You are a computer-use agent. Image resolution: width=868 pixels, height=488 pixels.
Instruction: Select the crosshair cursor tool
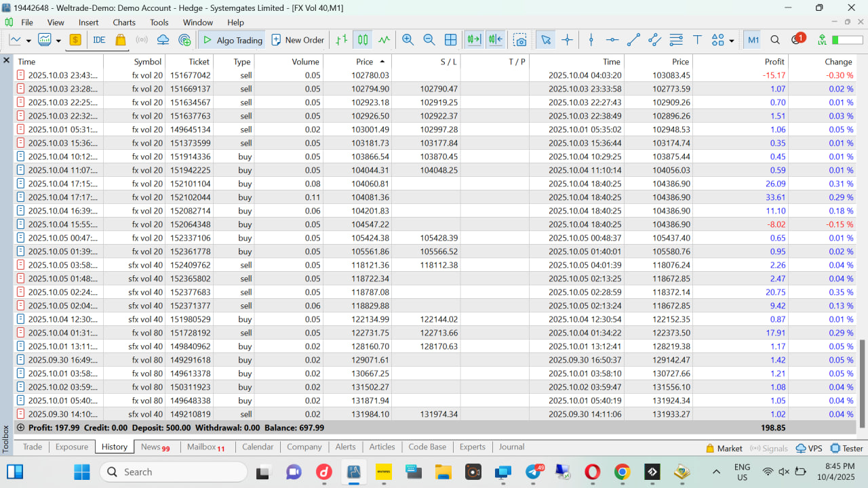568,40
